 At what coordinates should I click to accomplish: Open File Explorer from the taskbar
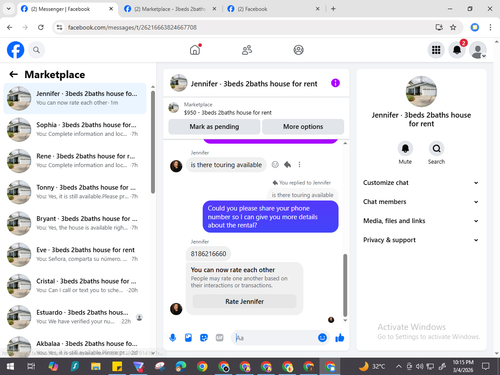click(96, 367)
